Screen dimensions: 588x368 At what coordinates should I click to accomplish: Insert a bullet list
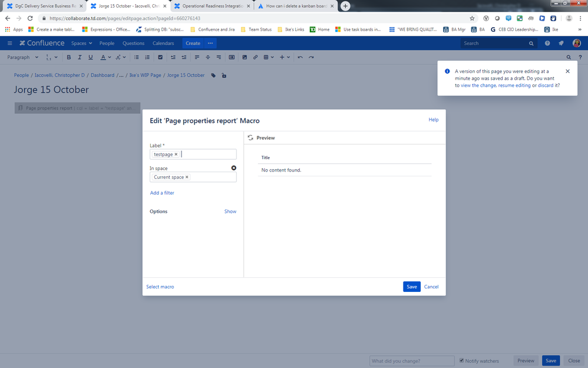coord(137,57)
